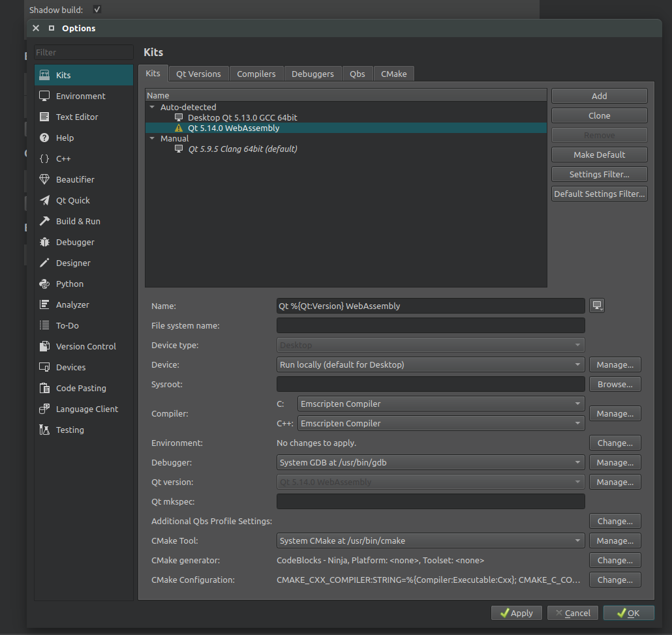Click the kit icon button beside Name

(x=596, y=306)
